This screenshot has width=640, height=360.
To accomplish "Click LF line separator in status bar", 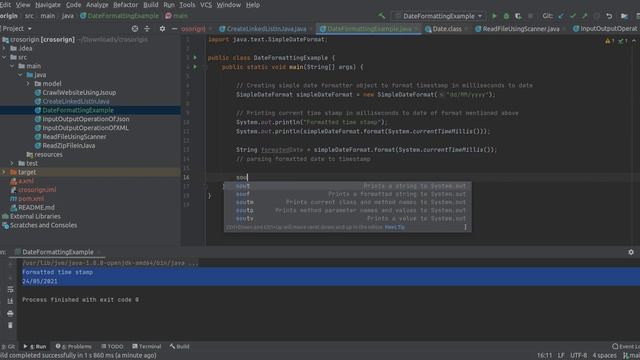I will [561, 356].
